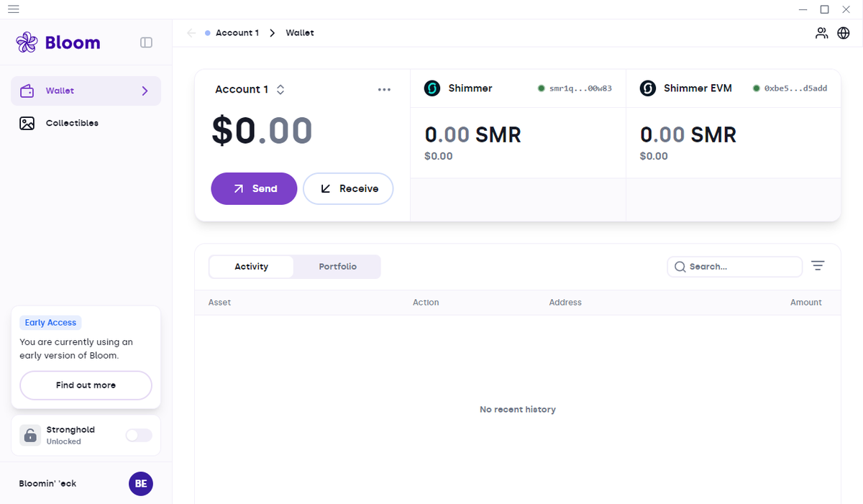863x504 pixels.
Task: Click Find out more button
Action: point(86,385)
